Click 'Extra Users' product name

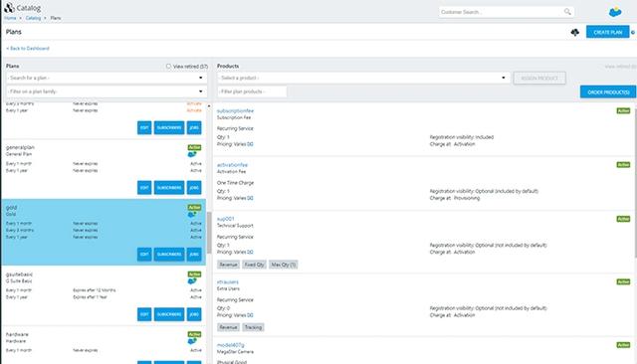point(228,288)
